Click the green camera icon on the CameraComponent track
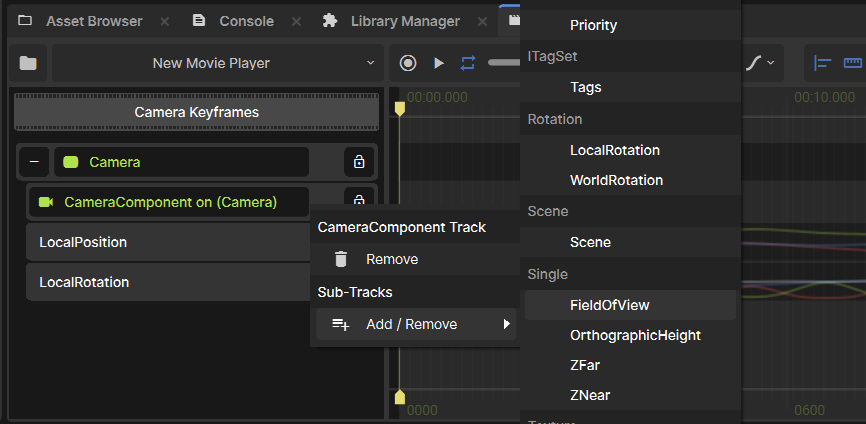This screenshot has width=866, height=424. [x=46, y=202]
